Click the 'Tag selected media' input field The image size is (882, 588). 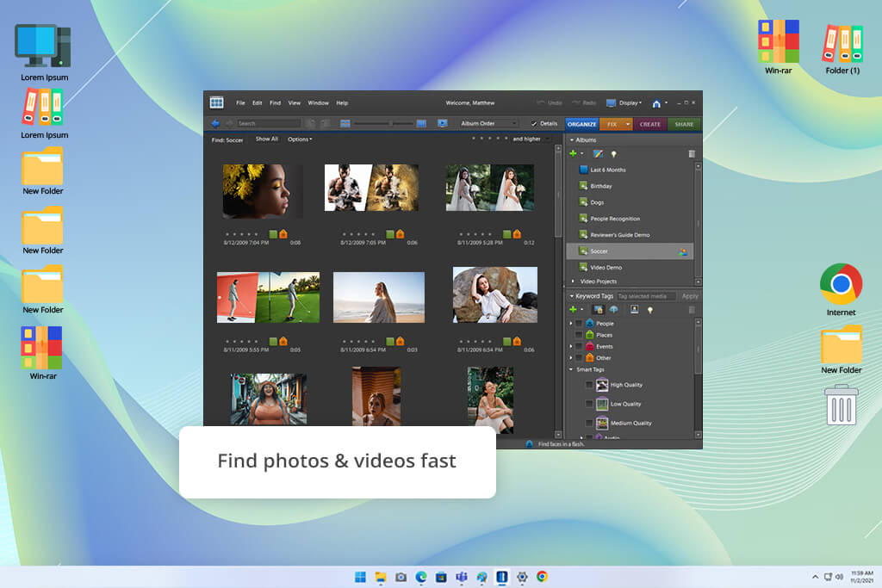[646, 296]
